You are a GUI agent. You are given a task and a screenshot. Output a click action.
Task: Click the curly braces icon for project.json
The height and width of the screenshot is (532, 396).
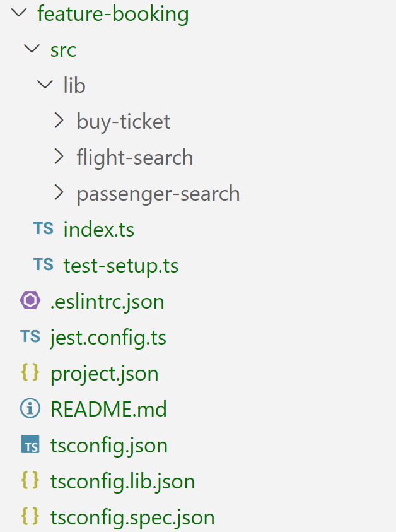click(30, 372)
